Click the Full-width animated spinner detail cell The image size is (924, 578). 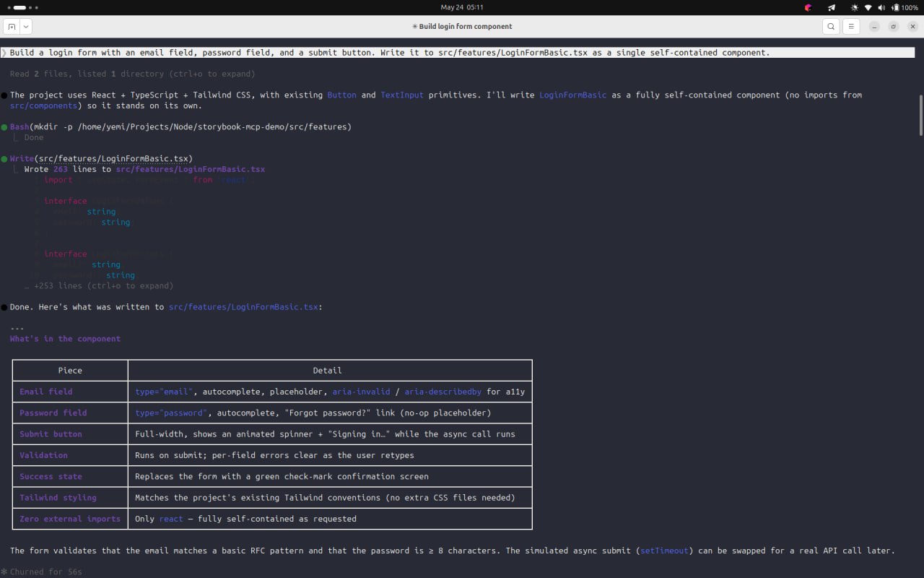[330, 434]
